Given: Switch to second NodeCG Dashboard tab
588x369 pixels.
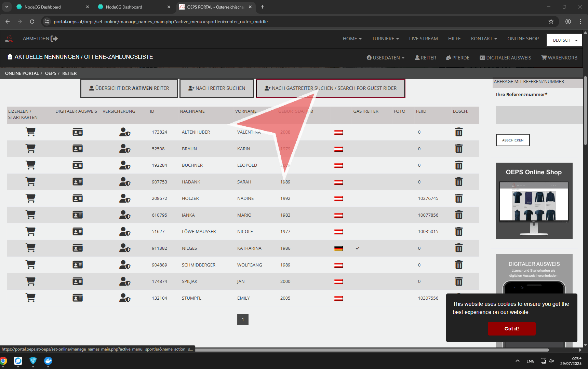Looking at the screenshot, I should pos(124,7).
